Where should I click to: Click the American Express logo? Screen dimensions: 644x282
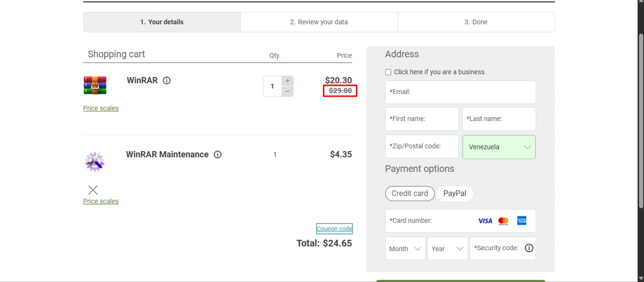522,221
